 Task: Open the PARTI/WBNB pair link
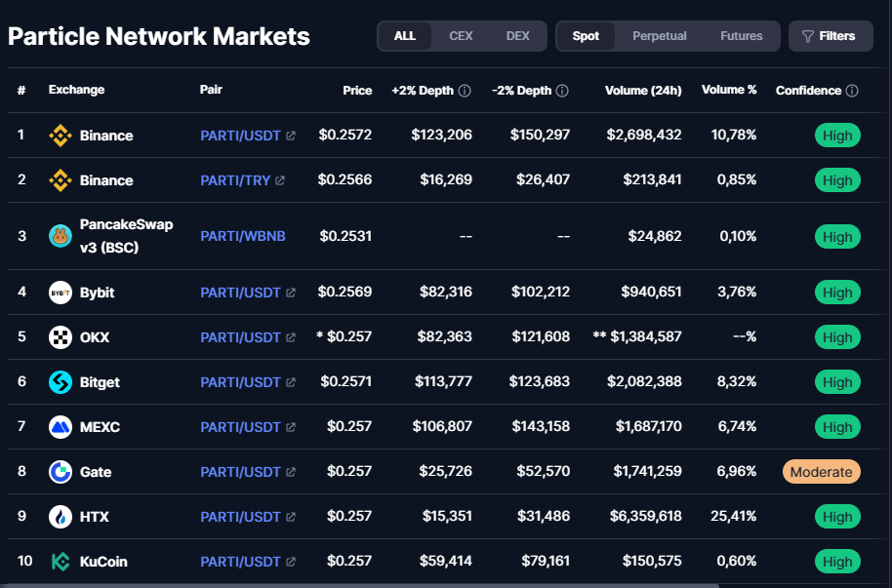243,236
